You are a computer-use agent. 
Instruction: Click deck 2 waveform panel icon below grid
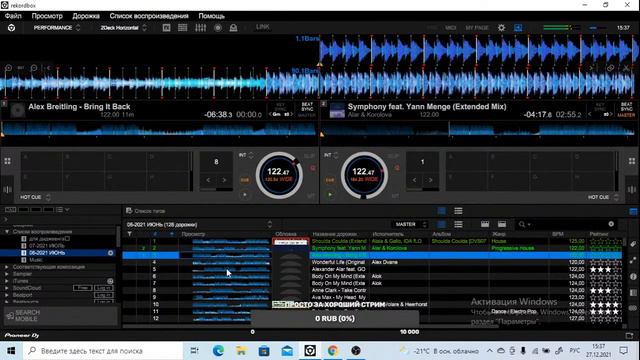(x=632, y=189)
